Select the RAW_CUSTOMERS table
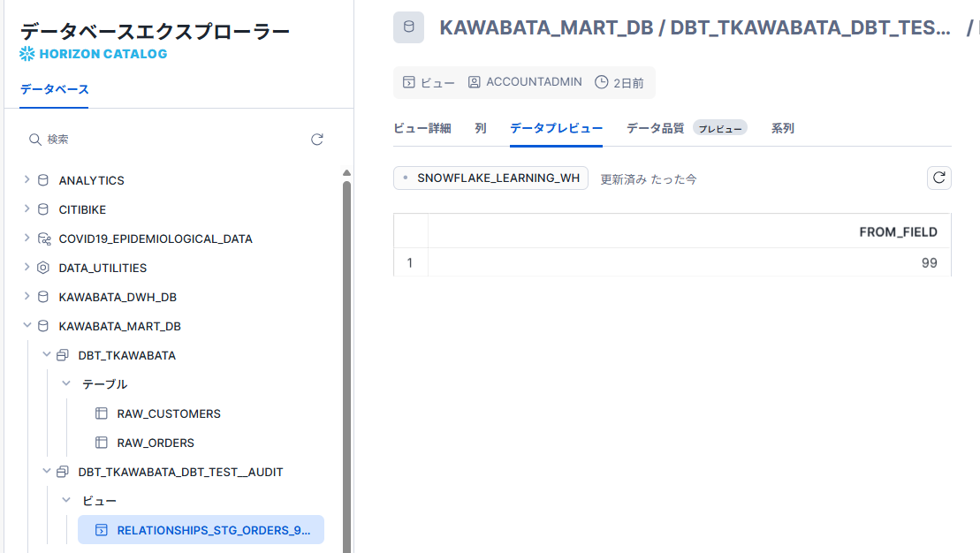The height and width of the screenshot is (553, 980). (x=169, y=413)
